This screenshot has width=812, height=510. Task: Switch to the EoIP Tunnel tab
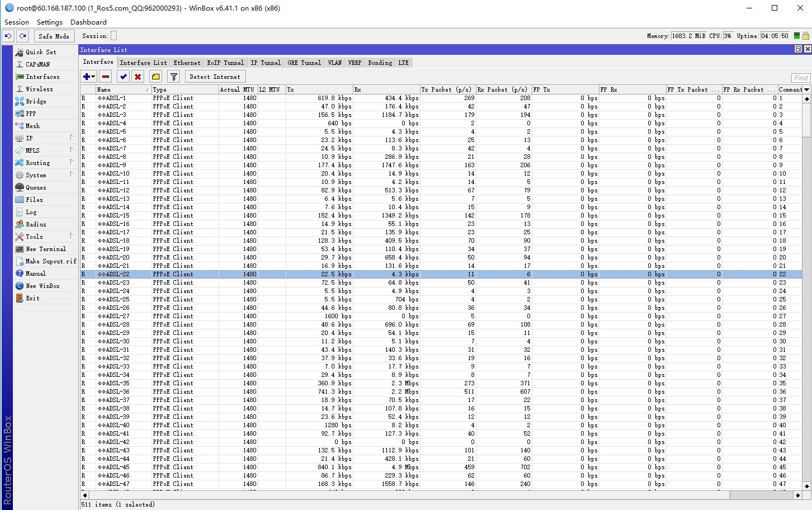(x=225, y=63)
